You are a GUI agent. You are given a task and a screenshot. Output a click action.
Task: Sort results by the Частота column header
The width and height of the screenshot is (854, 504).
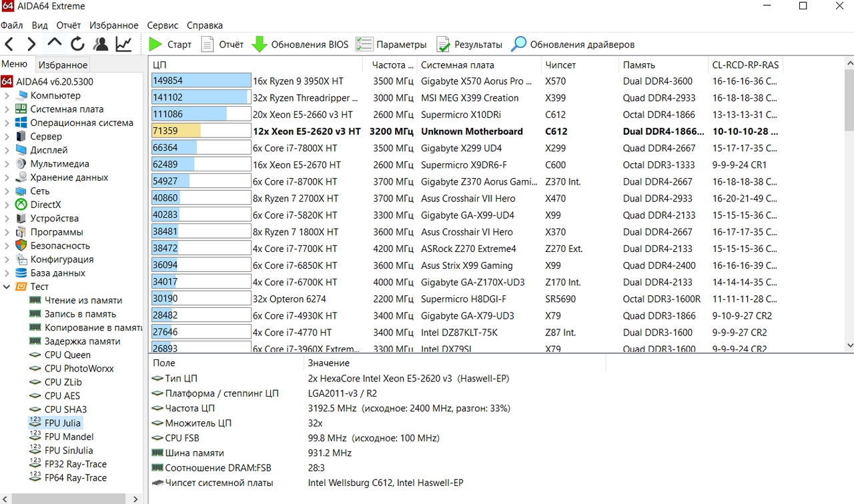tap(391, 65)
